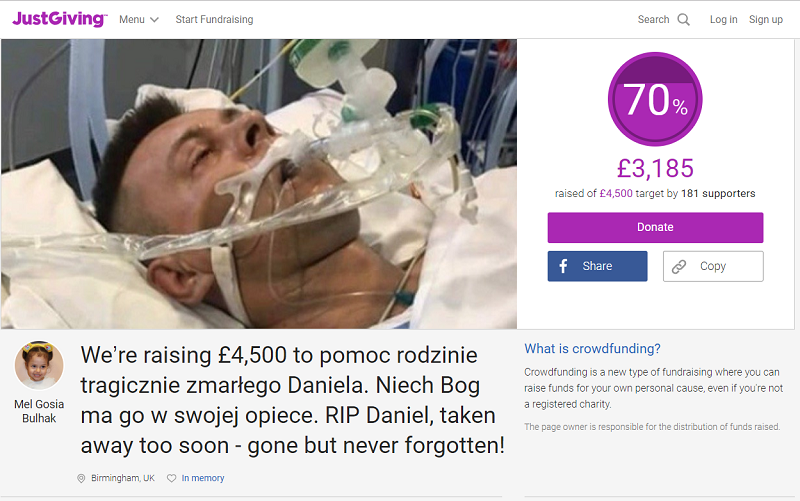Click the purple Donate button

(x=655, y=228)
